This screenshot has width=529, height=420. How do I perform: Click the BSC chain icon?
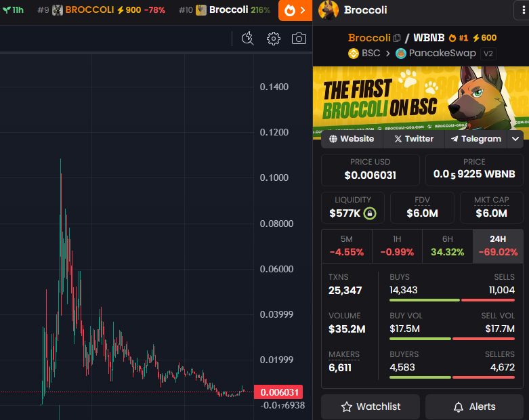[x=353, y=54]
